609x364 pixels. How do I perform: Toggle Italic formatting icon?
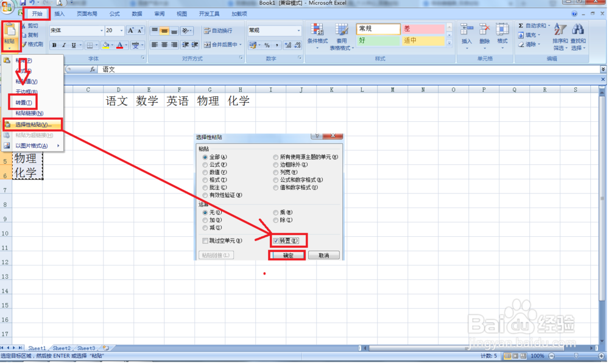(x=64, y=46)
